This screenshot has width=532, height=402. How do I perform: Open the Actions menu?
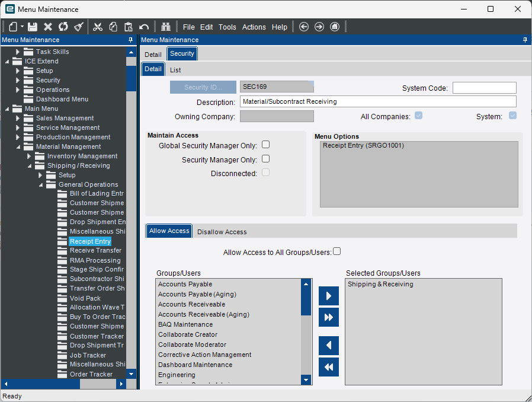(254, 27)
